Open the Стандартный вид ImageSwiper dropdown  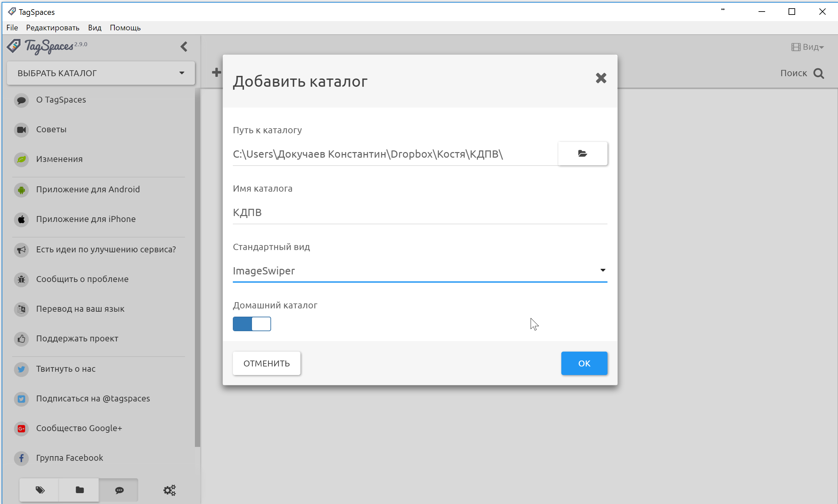pos(420,271)
